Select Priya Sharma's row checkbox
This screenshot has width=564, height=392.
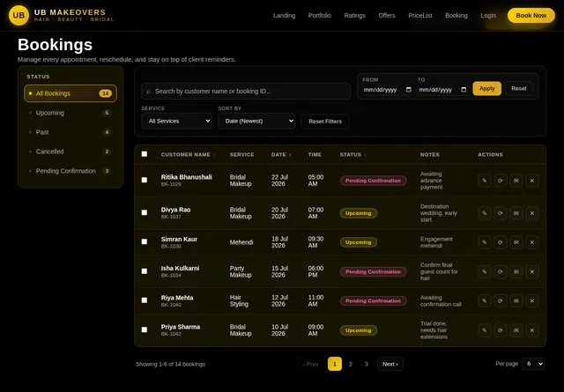click(x=145, y=329)
